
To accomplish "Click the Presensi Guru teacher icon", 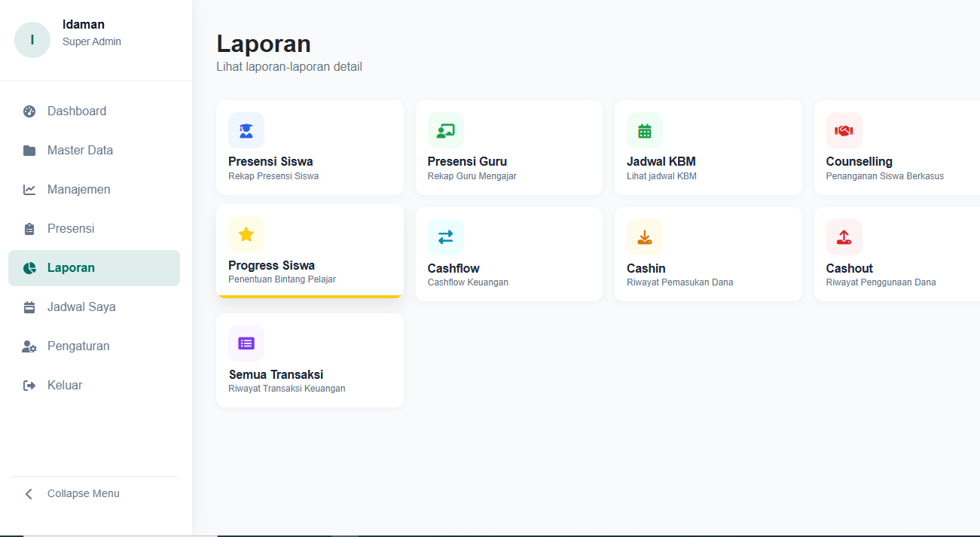I will coord(446,130).
